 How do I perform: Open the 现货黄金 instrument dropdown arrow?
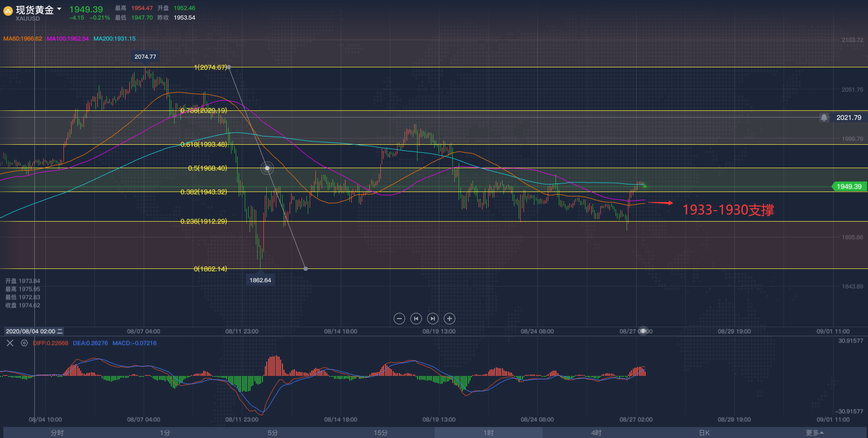[x=59, y=9]
